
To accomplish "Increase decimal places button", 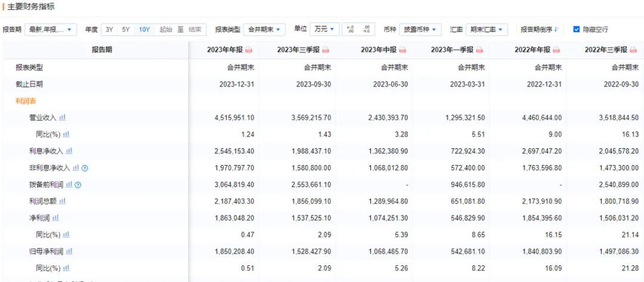I will pos(351,29).
